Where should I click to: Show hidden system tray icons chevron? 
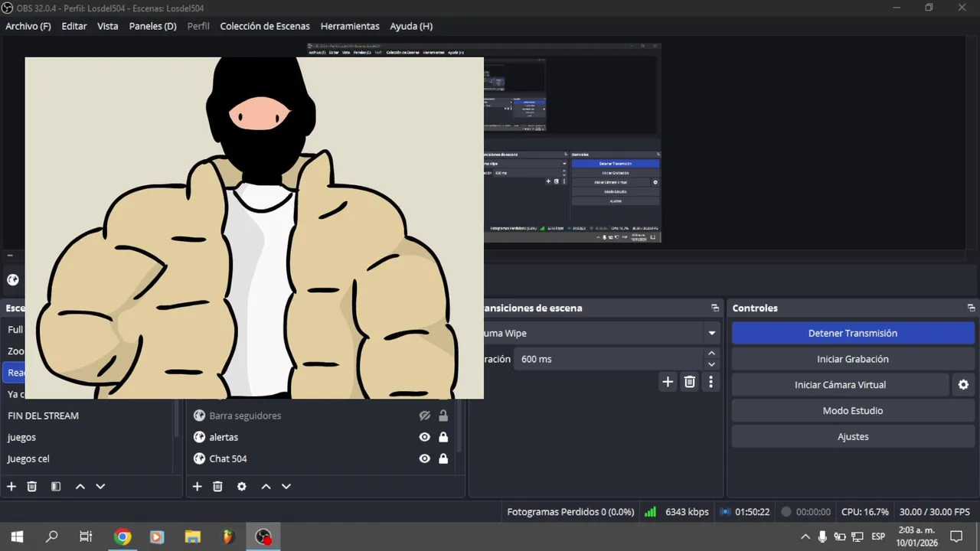[805, 536]
